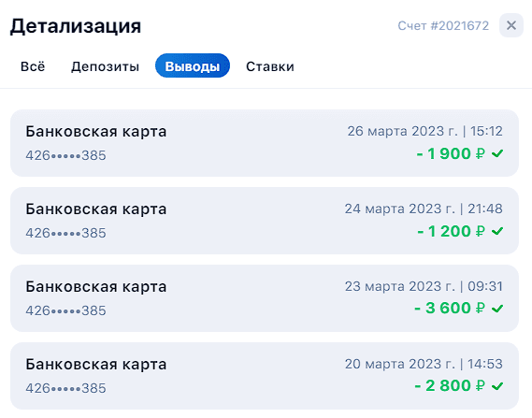Click the Счет #2021672 account label
This screenshot has width=532, height=418.
tap(443, 25)
